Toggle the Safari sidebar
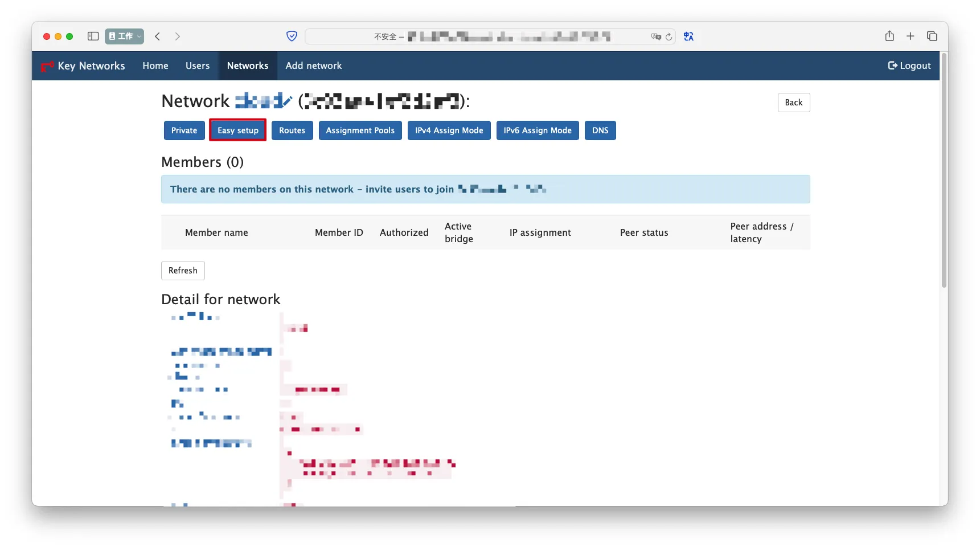 93,36
